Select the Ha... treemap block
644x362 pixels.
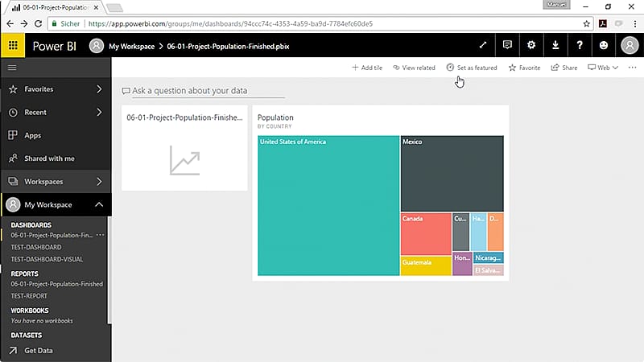[x=478, y=232]
